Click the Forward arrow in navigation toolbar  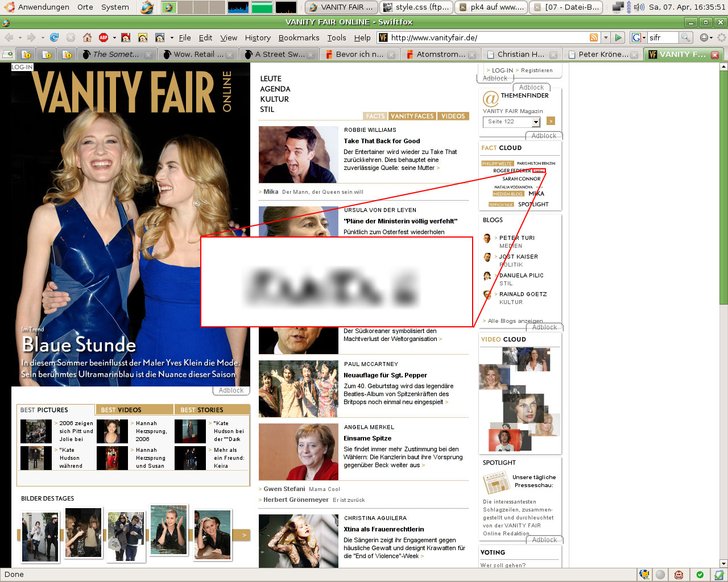(31, 38)
